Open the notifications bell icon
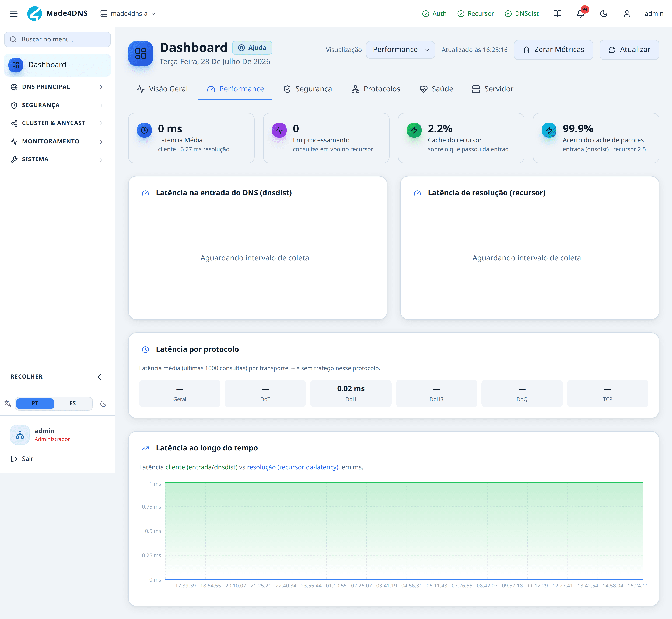 [x=580, y=13]
